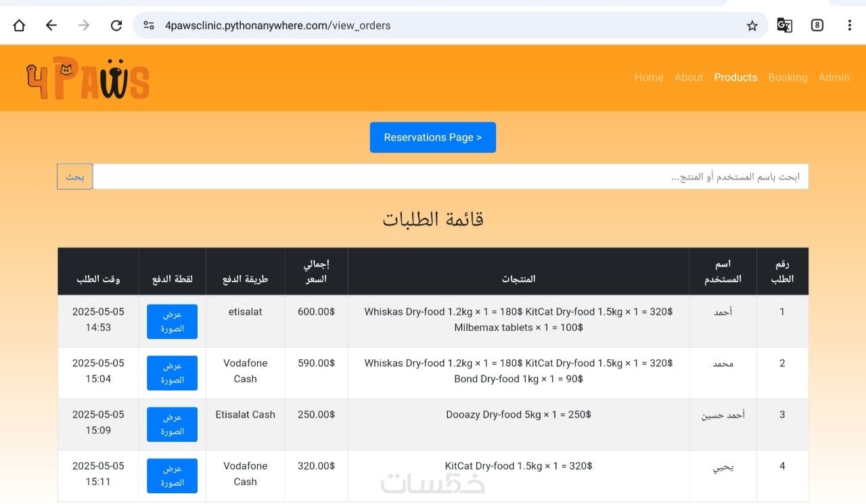The height and width of the screenshot is (504, 866).
Task: Focus the user or product search field
Action: (451, 177)
